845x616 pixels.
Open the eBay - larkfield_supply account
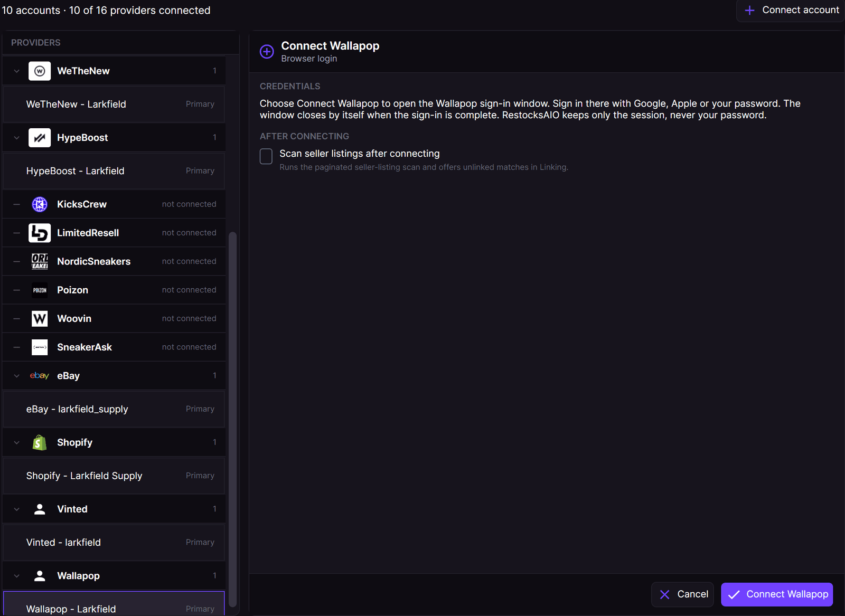[114, 409]
